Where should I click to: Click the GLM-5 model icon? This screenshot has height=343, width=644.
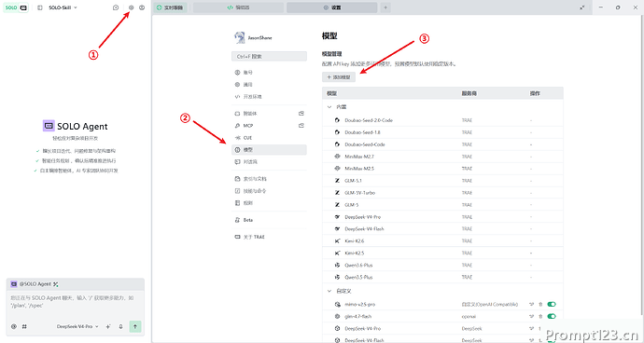click(x=338, y=205)
